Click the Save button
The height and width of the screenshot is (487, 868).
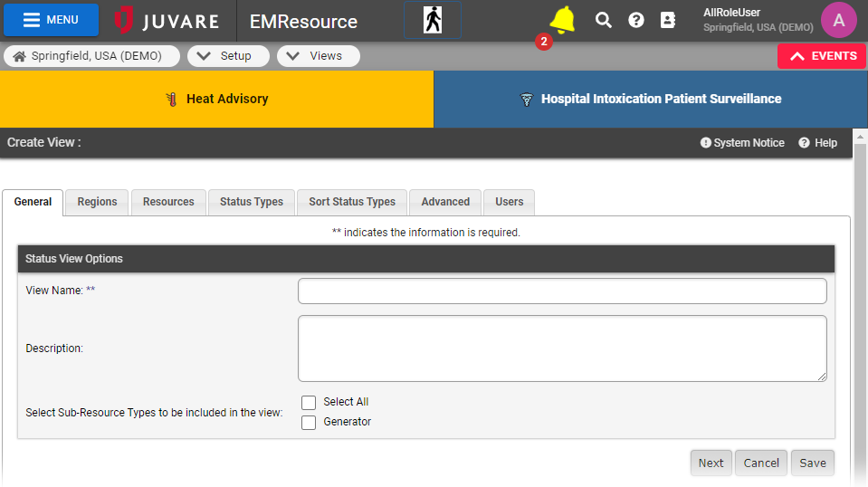click(x=813, y=463)
